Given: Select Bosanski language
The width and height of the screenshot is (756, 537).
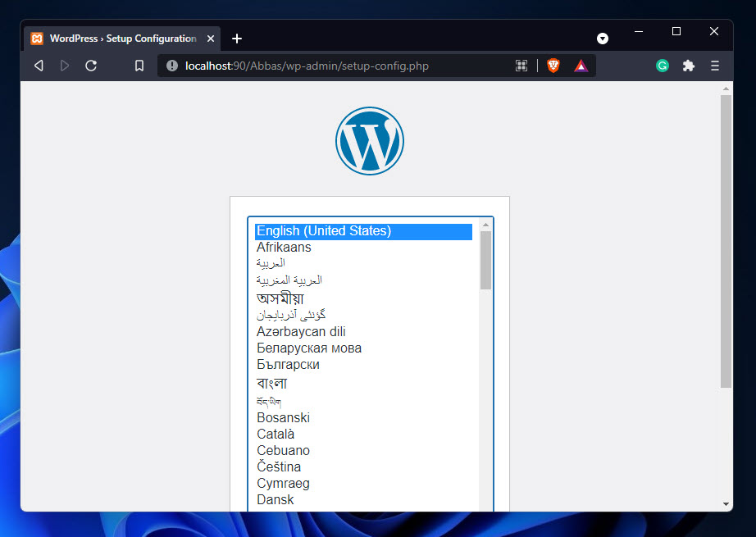Looking at the screenshot, I should [x=363, y=417].
